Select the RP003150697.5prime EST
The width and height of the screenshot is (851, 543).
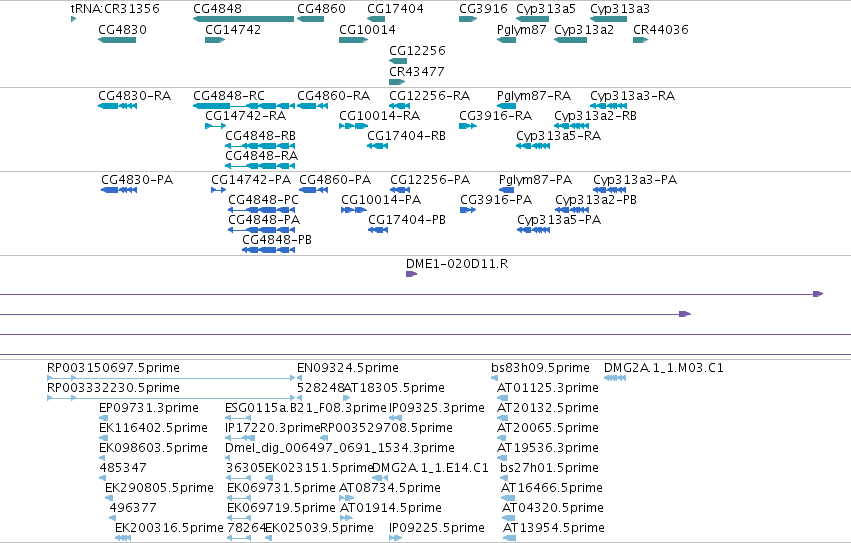[x=171, y=378]
